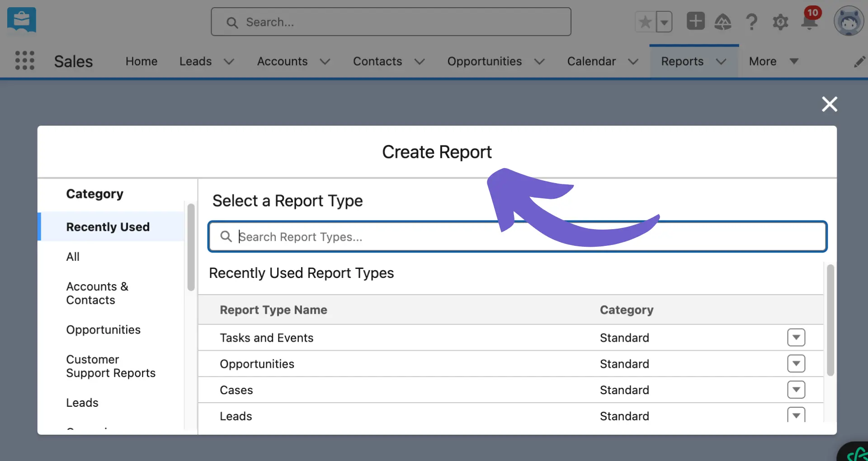
Task: Open the App Launcher grid
Action: point(24,61)
